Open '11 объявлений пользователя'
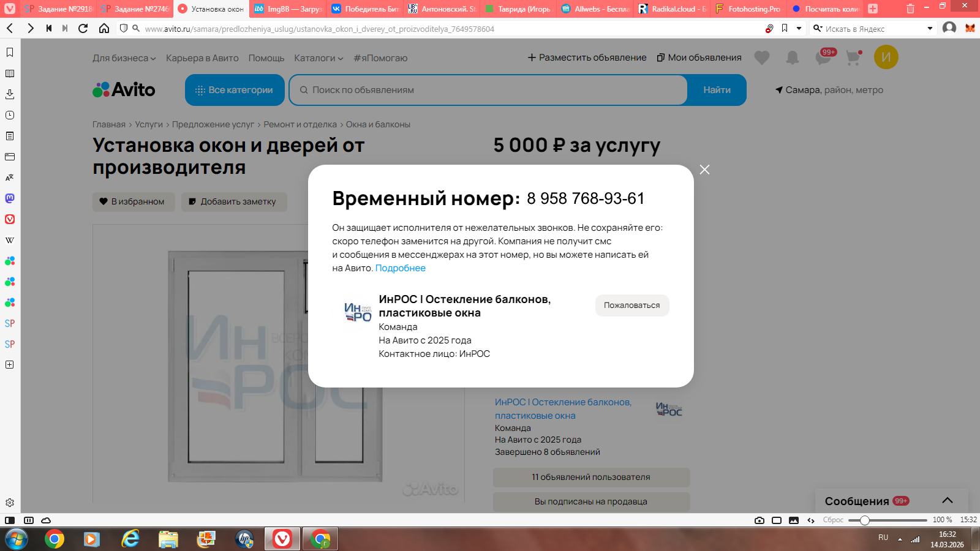980x551 pixels. 591,477
